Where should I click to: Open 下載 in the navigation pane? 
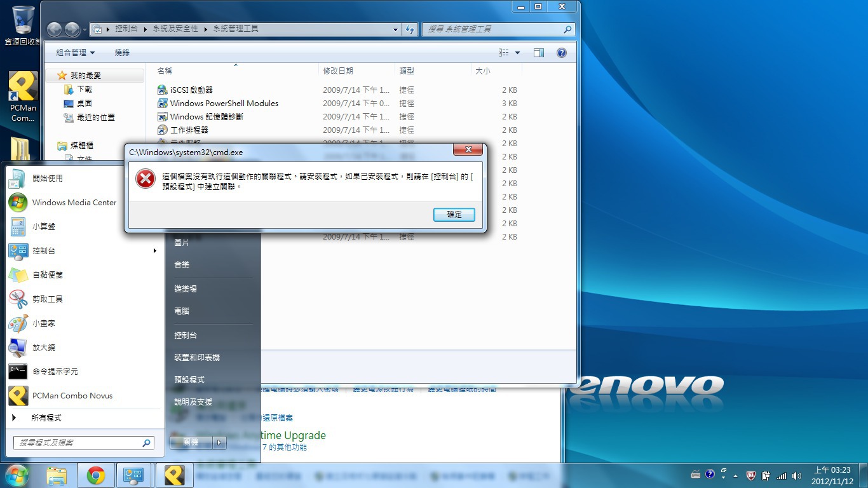pos(85,90)
